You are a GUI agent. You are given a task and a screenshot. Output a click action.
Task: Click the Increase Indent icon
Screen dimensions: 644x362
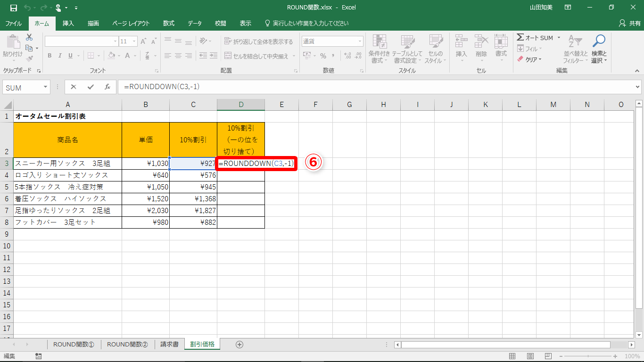(214, 56)
